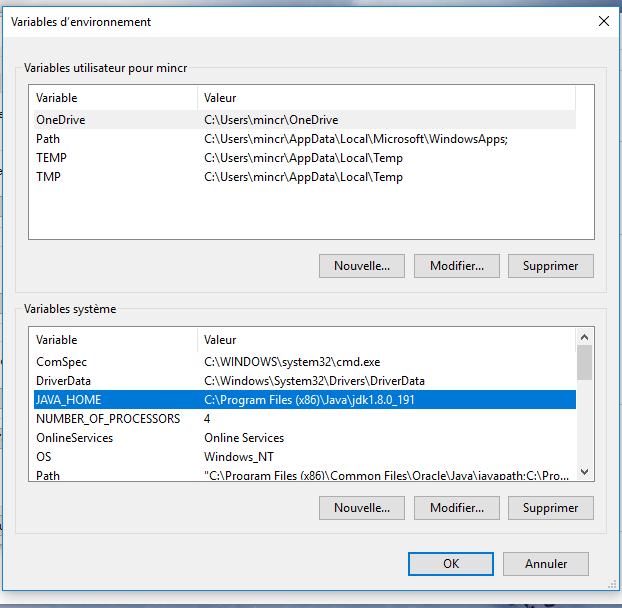The image size is (622, 608).
Task: Click system variables scrollbar down arrow
Action: click(585, 474)
